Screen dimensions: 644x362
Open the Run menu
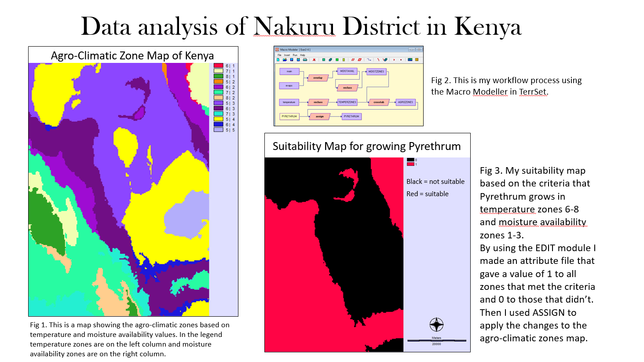(295, 55)
